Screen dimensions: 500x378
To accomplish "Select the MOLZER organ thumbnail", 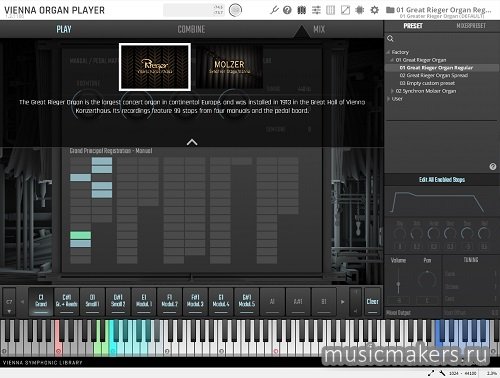I will (229, 67).
